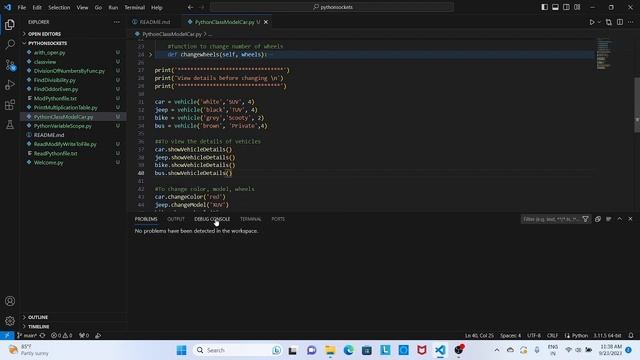The width and height of the screenshot is (640, 360).
Task: Open Run and Debug view
Action: [10, 85]
